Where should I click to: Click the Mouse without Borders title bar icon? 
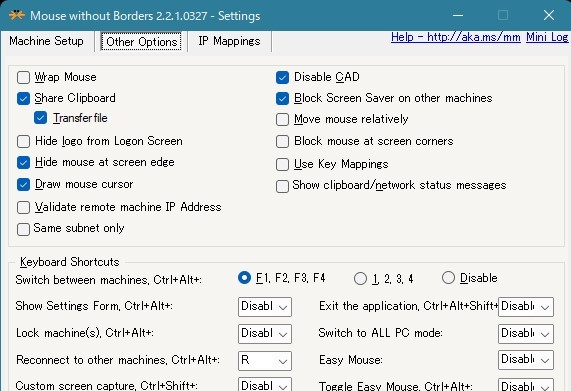[x=17, y=15]
